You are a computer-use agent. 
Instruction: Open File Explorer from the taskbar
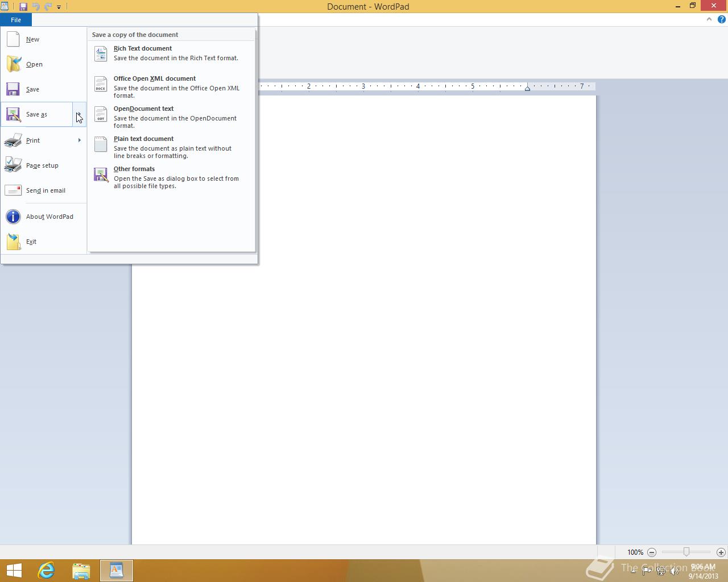[81, 571]
